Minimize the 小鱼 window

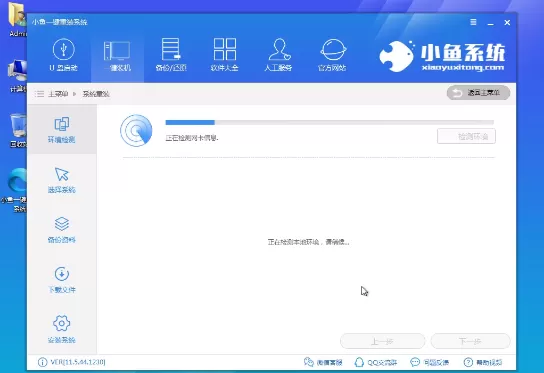coord(491,23)
